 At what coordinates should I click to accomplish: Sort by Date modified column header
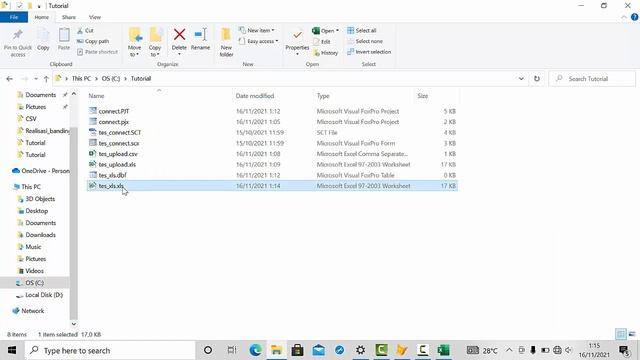click(x=255, y=96)
